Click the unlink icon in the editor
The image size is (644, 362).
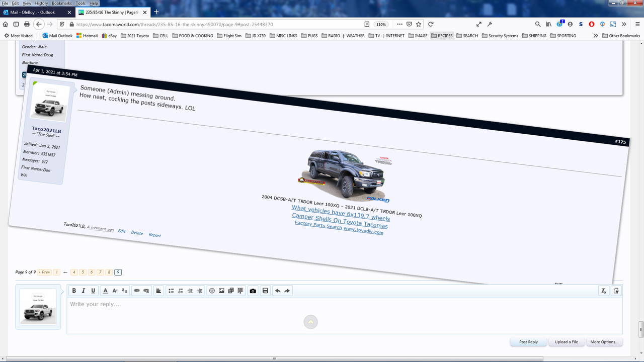click(146, 291)
